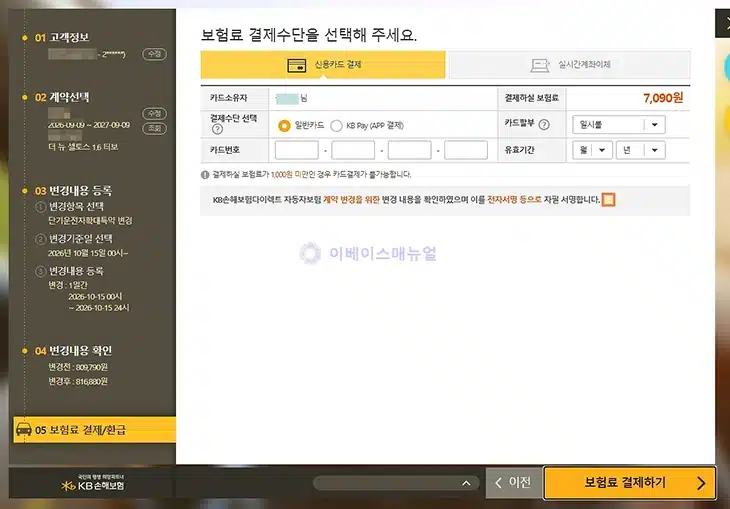The image size is (730, 509).
Task: Click chevron arrow on 보험료 결제하기
Action: [701, 483]
